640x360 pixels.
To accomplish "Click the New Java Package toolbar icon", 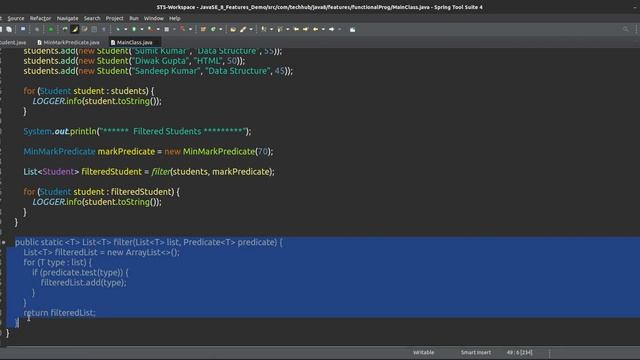I will (x=203, y=29).
